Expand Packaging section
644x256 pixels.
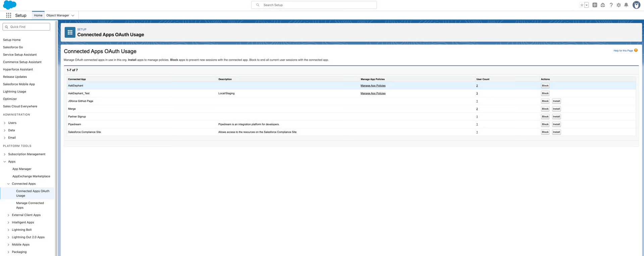tap(8, 252)
